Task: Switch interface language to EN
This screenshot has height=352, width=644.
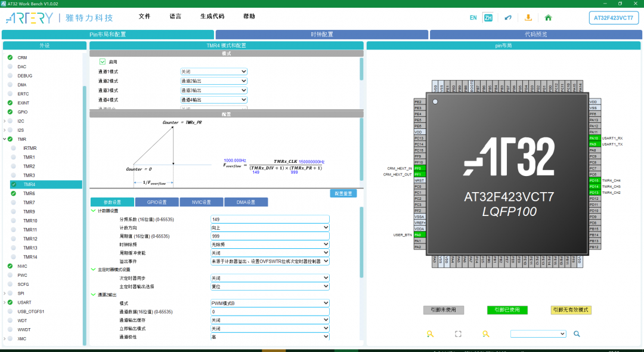Action: pyautogui.click(x=473, y=18)
